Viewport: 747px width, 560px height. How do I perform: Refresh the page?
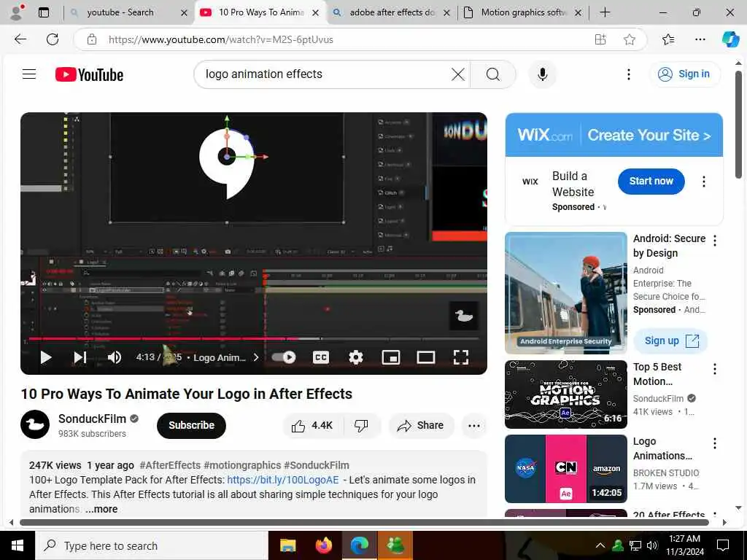pos(53,39)
